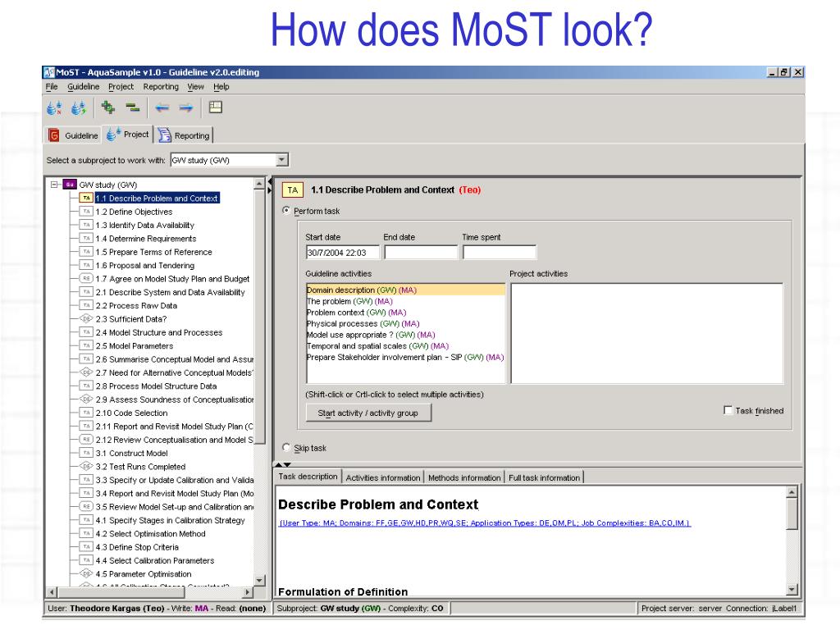The height and width of the screenshot is (630, 840).
Task: Open the subproject selection dropdown
Action: pos(282,160)
